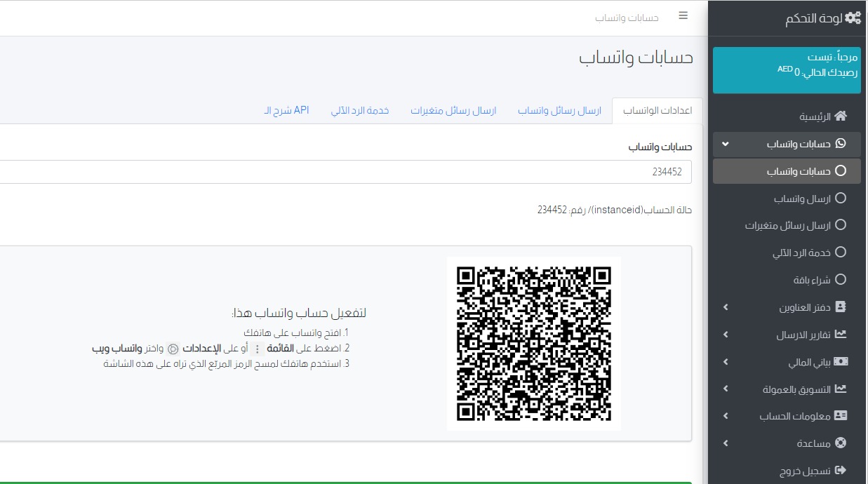The width and height of the screenshot is (868, 484).
Task: Click lifebuoy icon beside مساعدة
Action: click(x=841, y=443)
